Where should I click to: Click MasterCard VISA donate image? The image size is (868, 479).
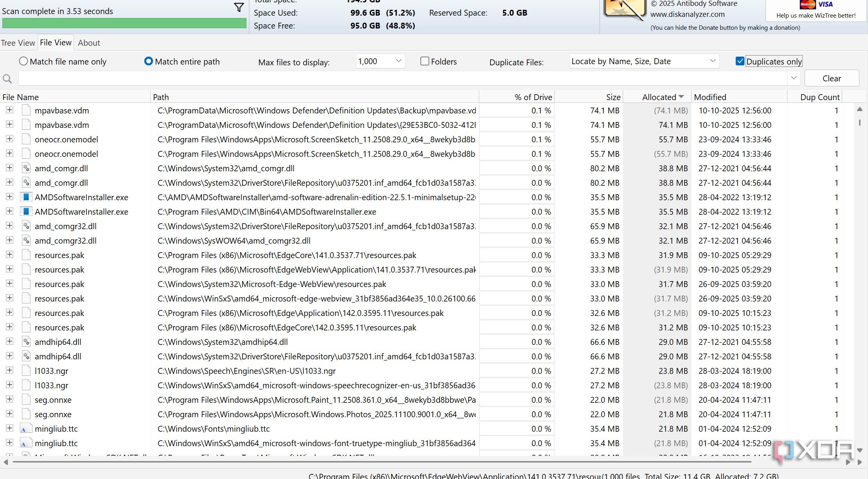[x=816, y=5]
